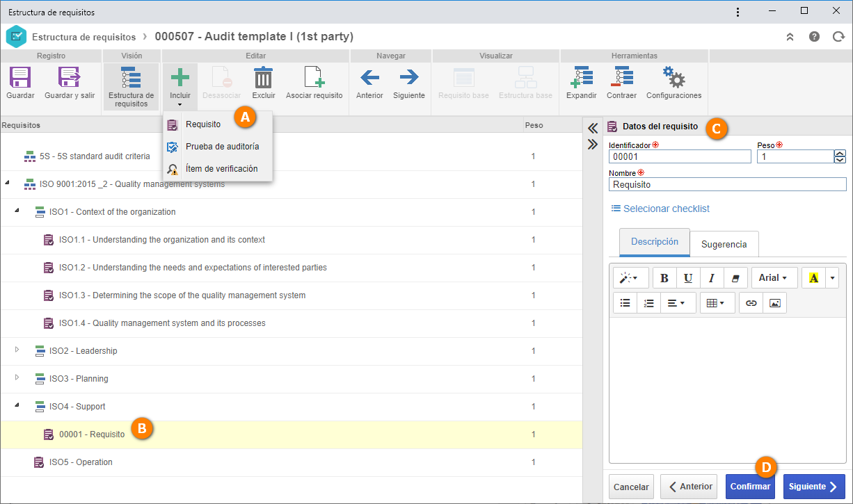
Task: Click the Identificador input field
Action: (x=680, y=157)
